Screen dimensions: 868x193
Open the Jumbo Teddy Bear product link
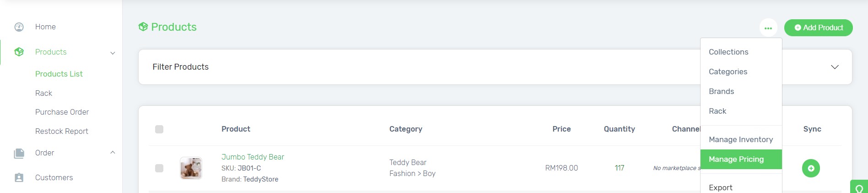[253, 157]
